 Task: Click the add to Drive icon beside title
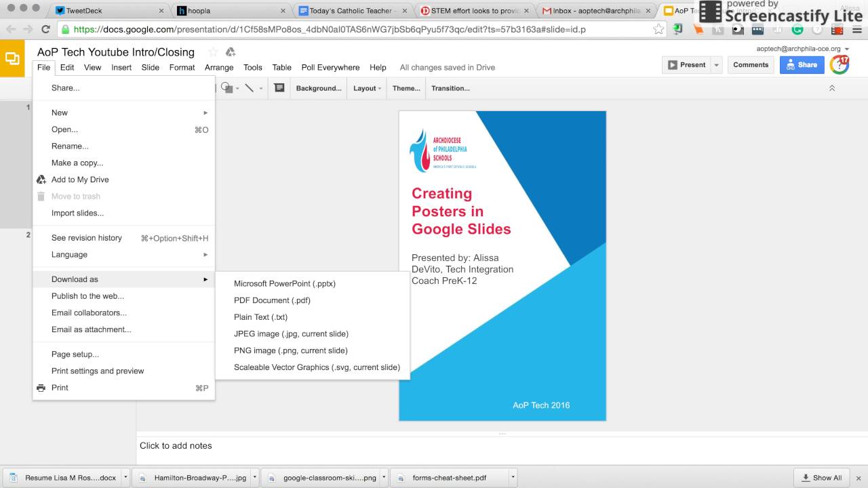231,52
